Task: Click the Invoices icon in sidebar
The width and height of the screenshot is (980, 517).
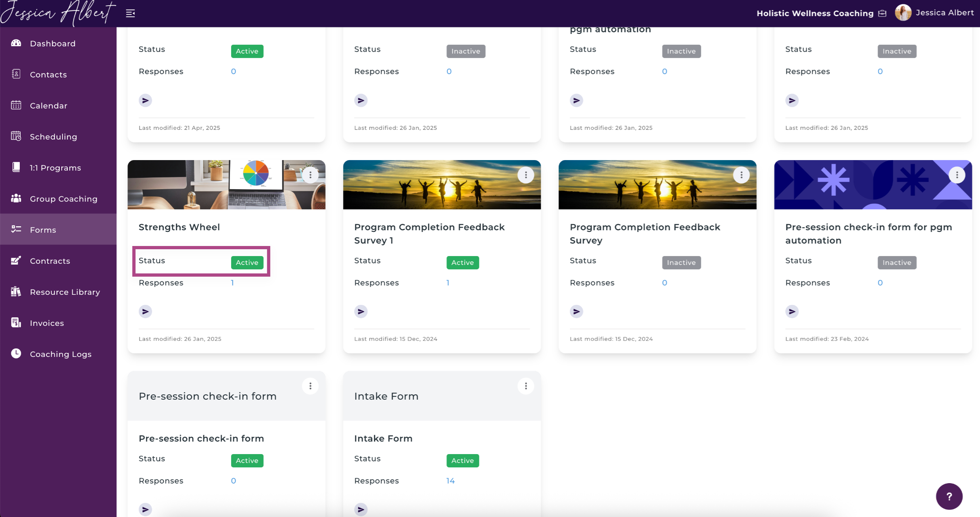Action: (x=16, y=322)
